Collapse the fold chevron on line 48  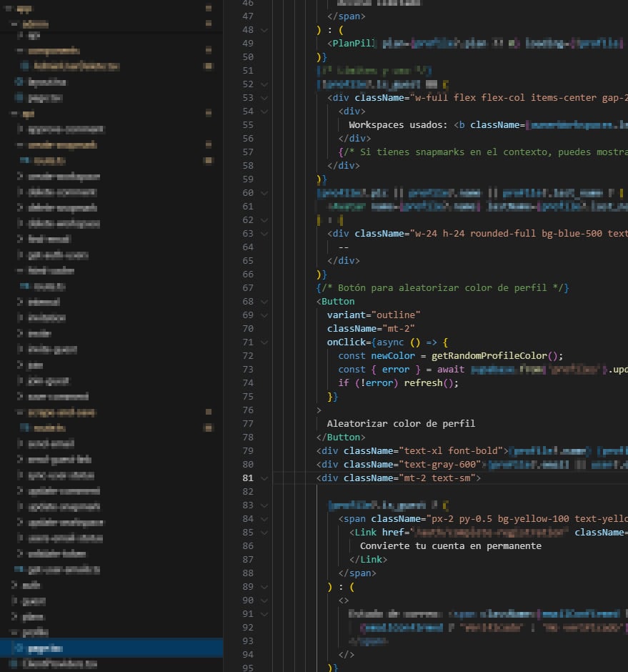click(x=264, y=30)
